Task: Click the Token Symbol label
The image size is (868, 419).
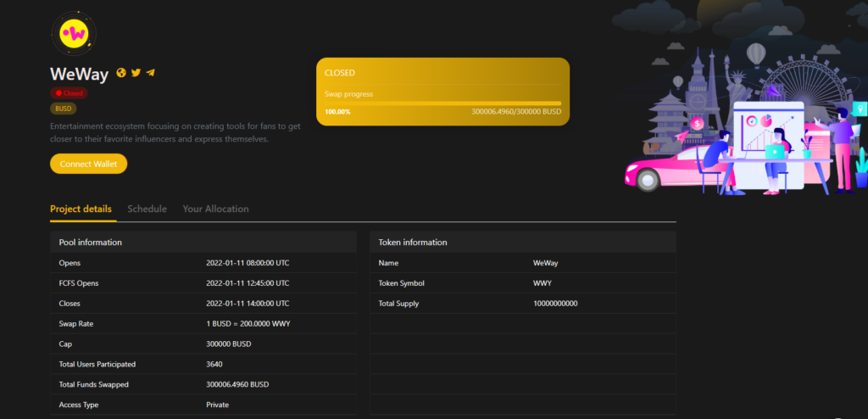Action: (x=401, y=283)
